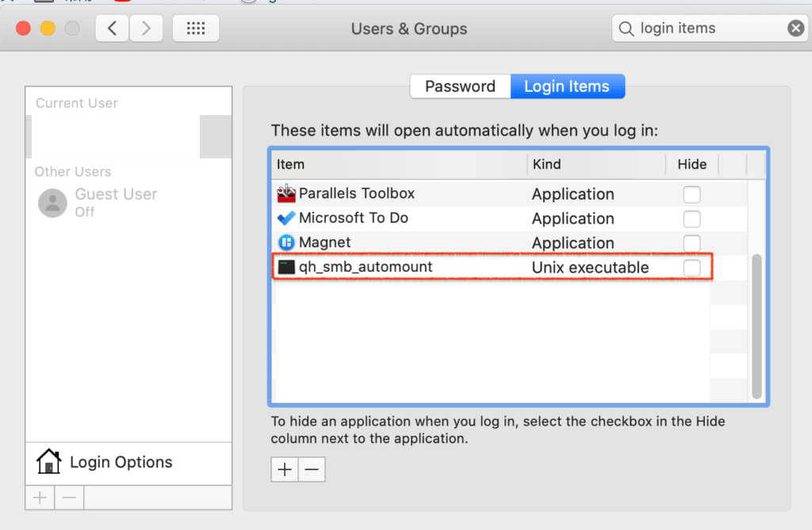Click the Guest User avatar icon
Viewport: 812px width, 530px height.
click(x=52, y=202)
